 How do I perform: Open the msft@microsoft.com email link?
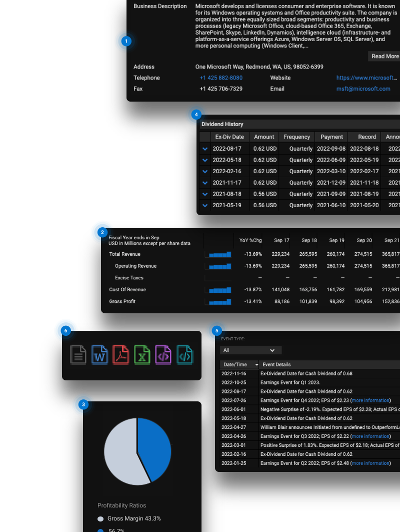pos(363,89)
